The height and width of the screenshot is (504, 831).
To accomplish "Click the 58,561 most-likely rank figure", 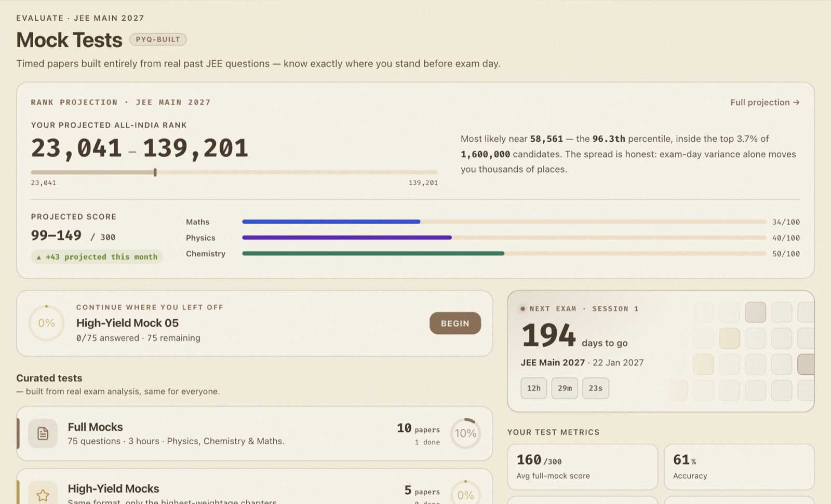I will 546,139.
